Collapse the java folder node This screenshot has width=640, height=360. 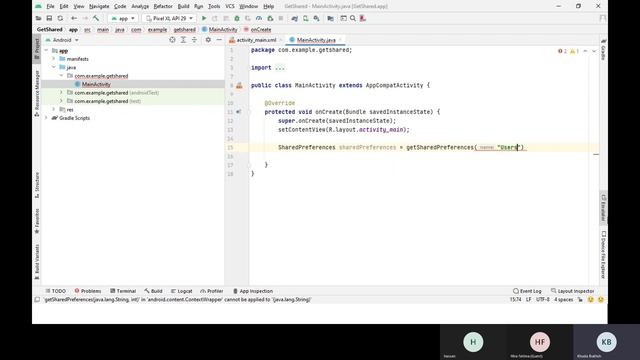[x=53, y=67]
